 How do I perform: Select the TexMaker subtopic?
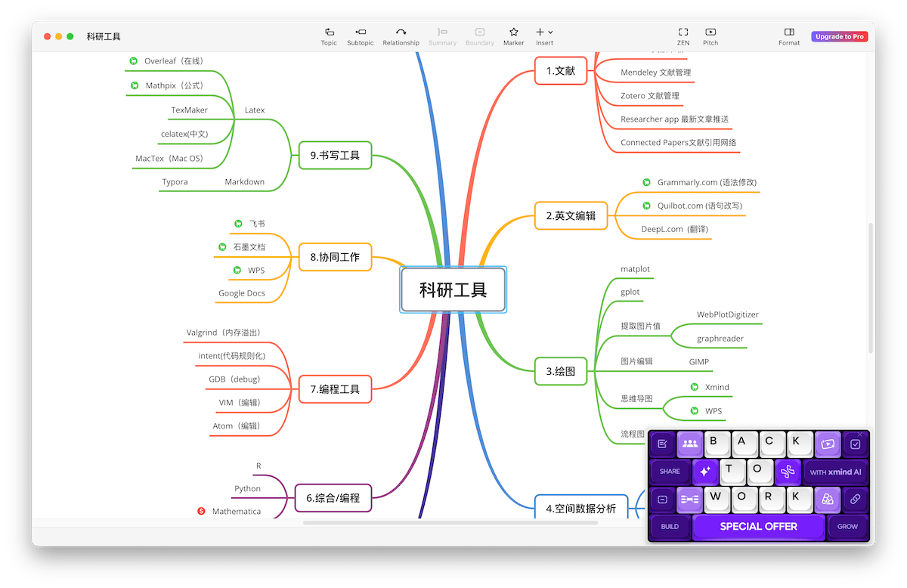click(190, 110)
